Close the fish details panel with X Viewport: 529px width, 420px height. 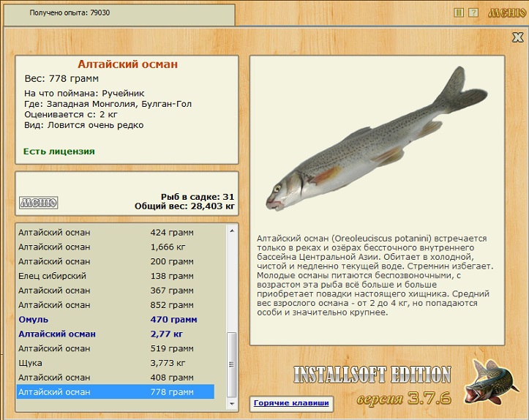point(517,37)
